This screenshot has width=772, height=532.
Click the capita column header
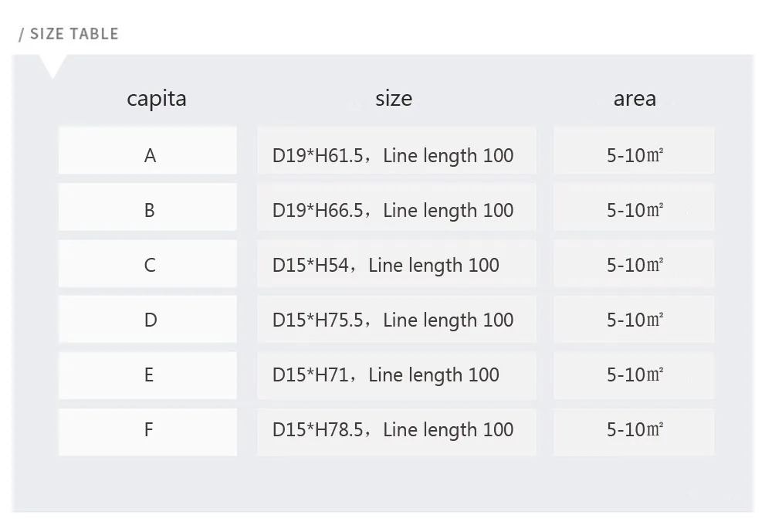[x=157, y=99]
